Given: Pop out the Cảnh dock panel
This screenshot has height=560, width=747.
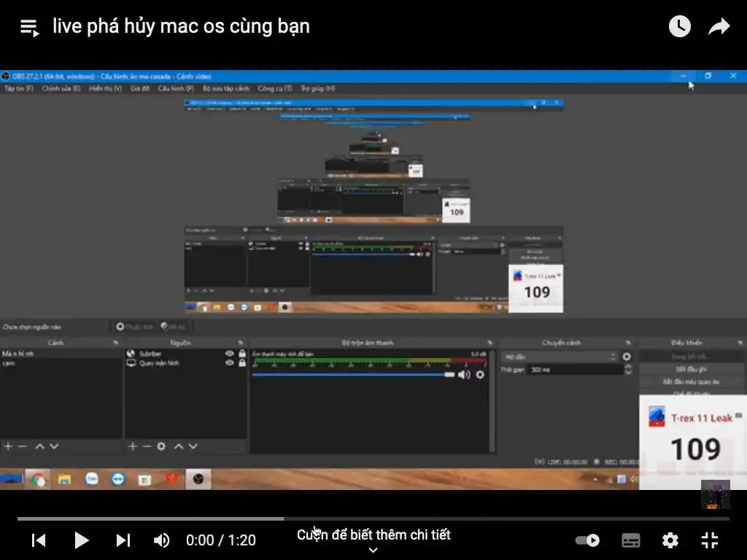Looking at the screenshot, I should (116, 343).
